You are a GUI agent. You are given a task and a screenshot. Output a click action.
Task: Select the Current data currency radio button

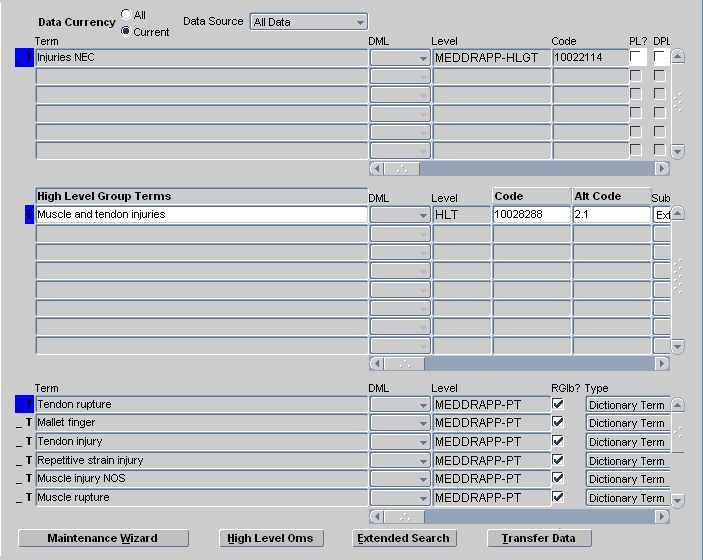click(x=126, y=31)
